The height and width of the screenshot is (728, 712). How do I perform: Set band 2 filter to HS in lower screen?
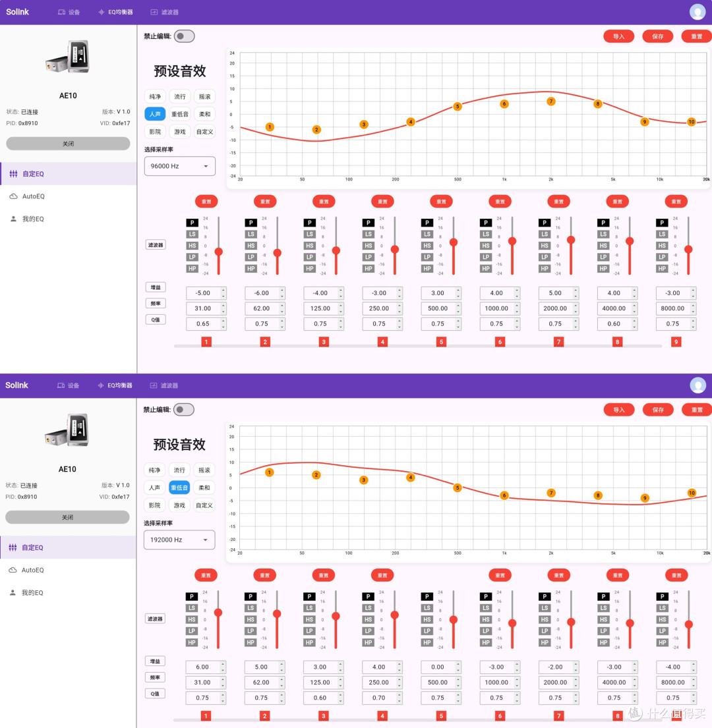[x=251, y=619]
